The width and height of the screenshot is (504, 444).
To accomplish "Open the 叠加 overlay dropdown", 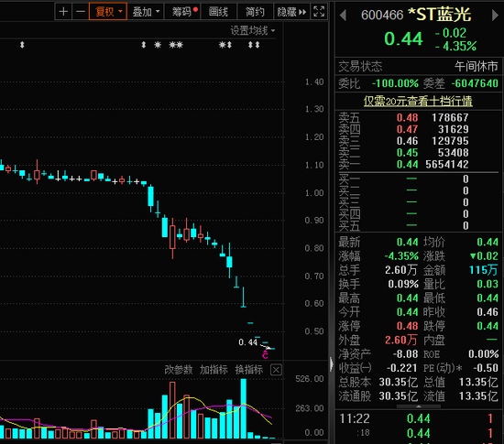I will [x=146, y=12].
